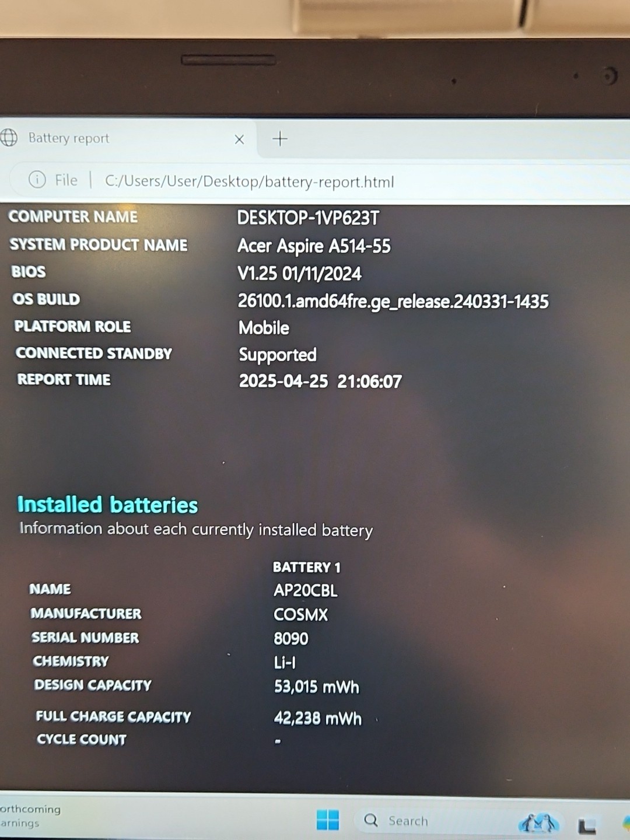The height and width of the screenshot is (840, 630).
Task: Select serial number value 8090
Action: click(291, 639)
